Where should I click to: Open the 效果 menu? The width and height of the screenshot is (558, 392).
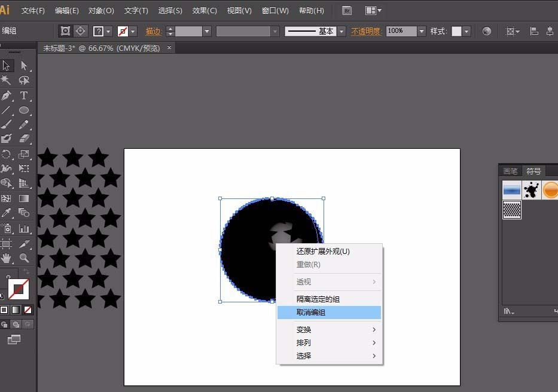[203, 10]
